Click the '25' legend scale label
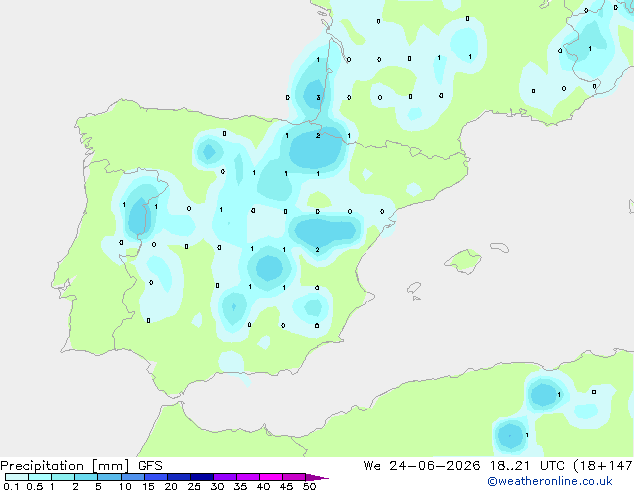Viewport: 634px width, 490px height. point(194,486)
